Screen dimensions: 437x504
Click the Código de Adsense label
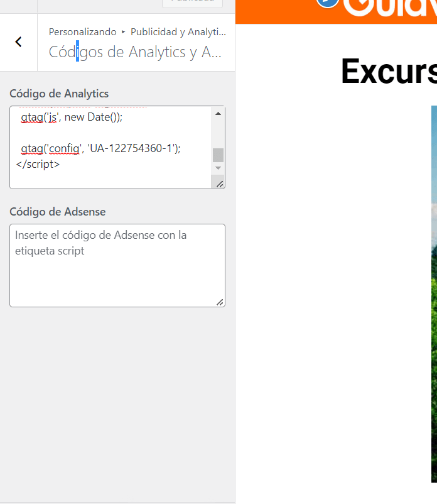58,212
